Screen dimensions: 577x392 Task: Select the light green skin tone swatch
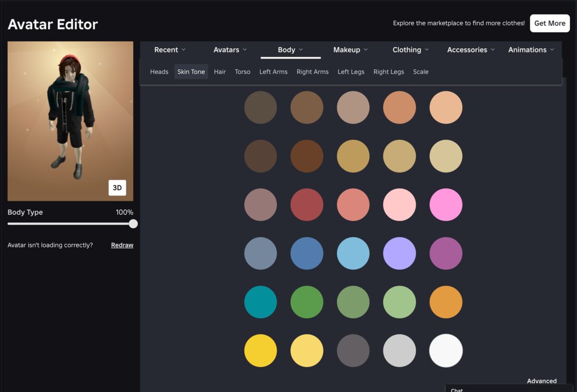[400, 302]
